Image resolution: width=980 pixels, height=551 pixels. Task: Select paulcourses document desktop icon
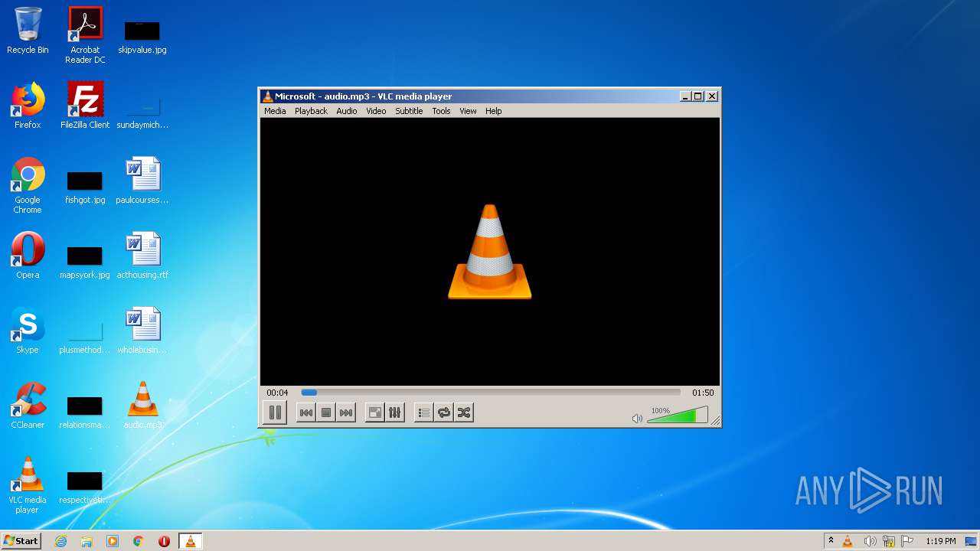coord(142,181)
